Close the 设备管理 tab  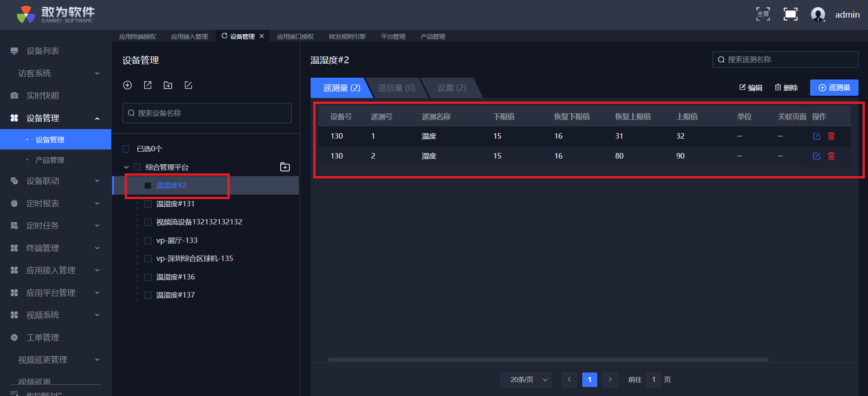point(262,36)
